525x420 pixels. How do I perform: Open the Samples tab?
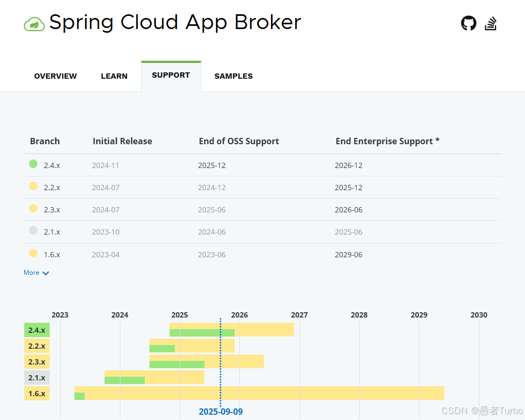(233, 76)
